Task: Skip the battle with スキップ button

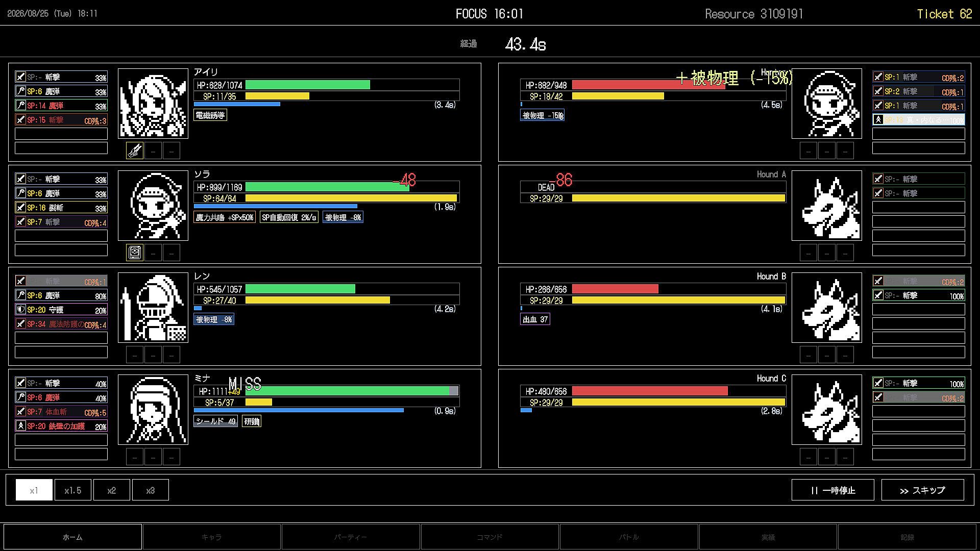Action: pyautogui.click(x=923, y=490)
